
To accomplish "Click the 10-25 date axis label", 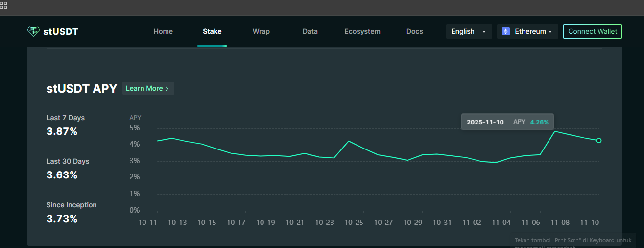I will (x=354, y=223).
